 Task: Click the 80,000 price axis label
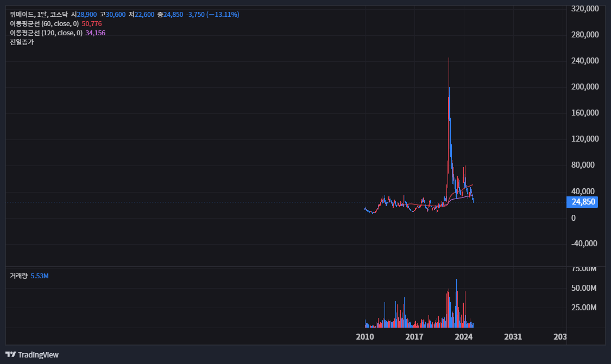pos(583,165)
